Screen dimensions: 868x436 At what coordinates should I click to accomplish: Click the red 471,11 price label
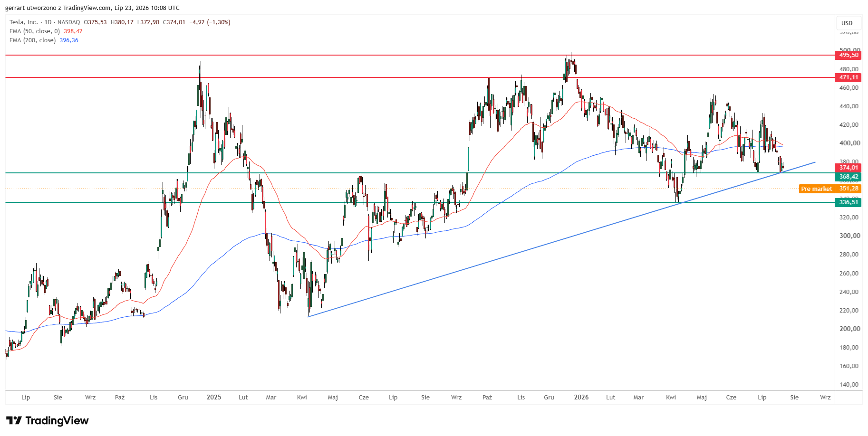(849, 77)
